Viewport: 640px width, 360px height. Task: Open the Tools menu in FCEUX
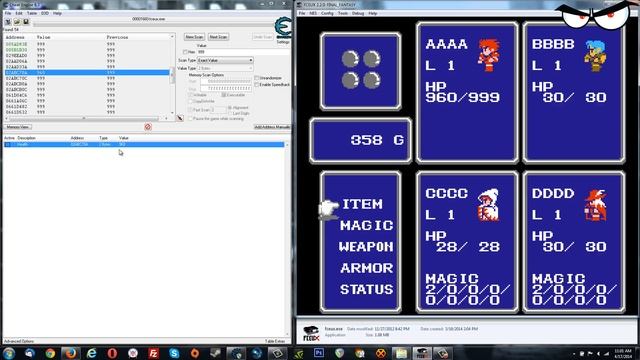coord(342,13)
